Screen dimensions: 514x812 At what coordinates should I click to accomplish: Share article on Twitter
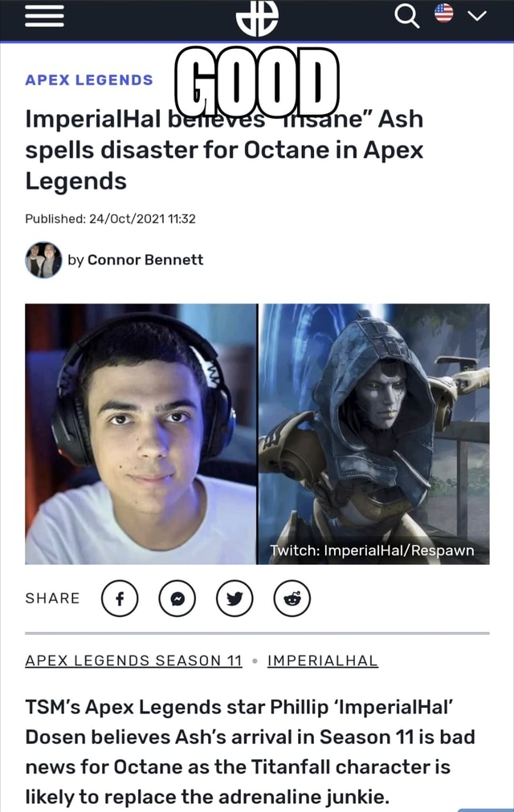tap(235, 598)
